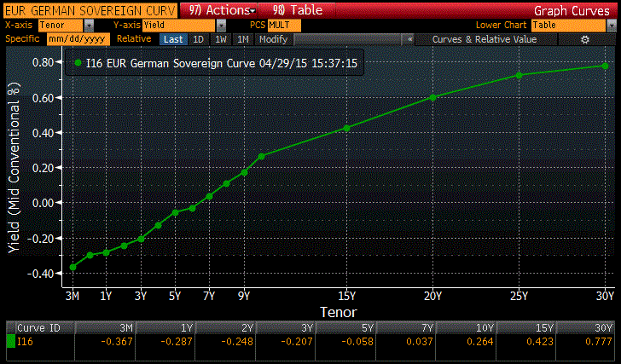Click the green I16 curve color swatch
Viewport: 621px width, 364px height.
click(x=9, y=341)
